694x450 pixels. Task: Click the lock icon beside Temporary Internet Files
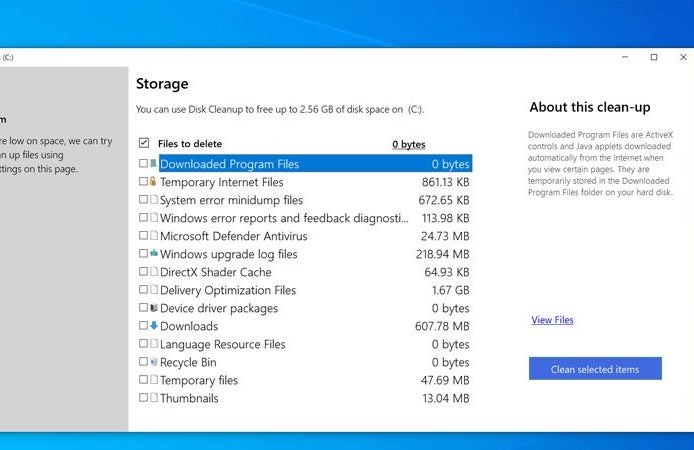(153, 181)
